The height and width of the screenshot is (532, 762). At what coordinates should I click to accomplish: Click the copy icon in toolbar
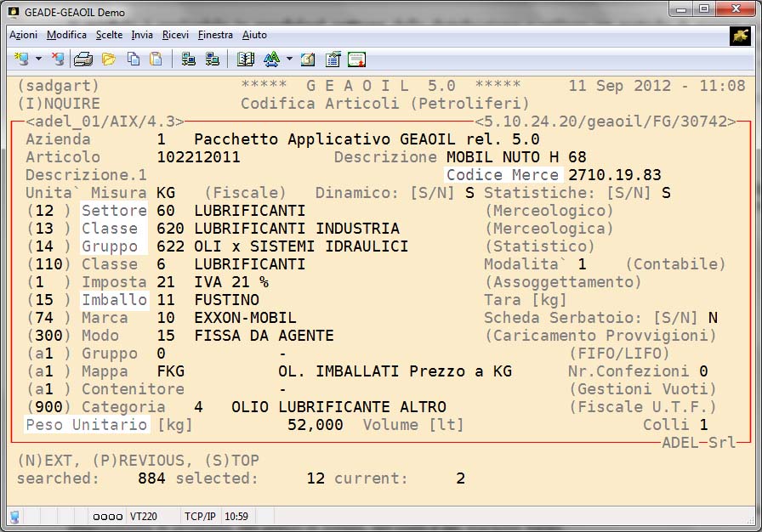(x=133, y=59)
